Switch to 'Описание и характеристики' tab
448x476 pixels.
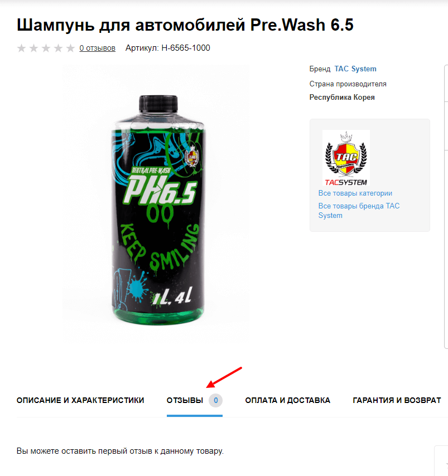pos(80,400)
